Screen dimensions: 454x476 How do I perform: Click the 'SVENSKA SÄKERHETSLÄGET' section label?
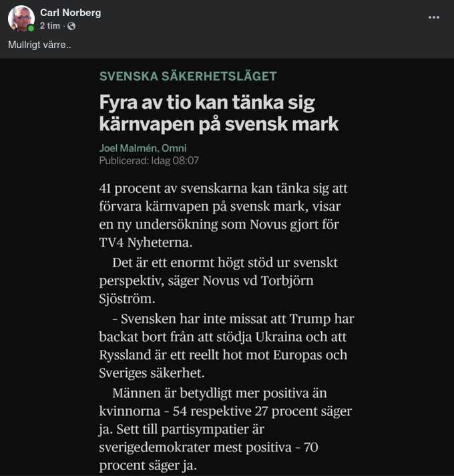(188, 77)
